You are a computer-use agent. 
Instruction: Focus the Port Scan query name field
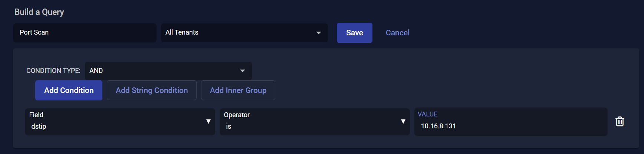85,33
